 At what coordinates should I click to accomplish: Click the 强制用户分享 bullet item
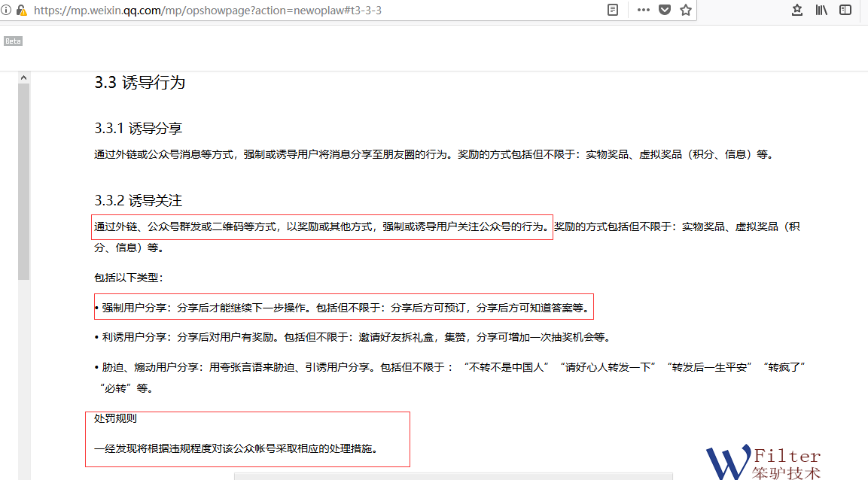[343, 308]
